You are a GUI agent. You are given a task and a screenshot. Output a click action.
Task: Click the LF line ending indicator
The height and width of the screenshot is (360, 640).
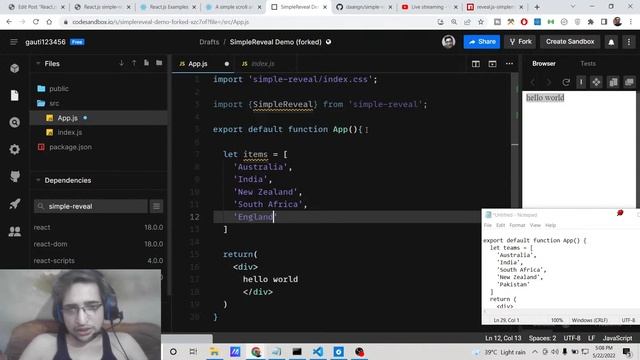point(591,338)
